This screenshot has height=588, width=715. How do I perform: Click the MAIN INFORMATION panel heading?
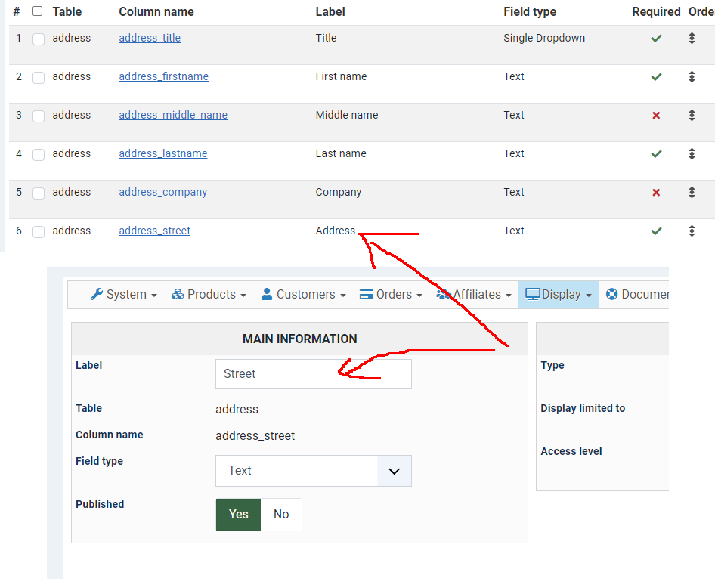[x=299, y=339]
